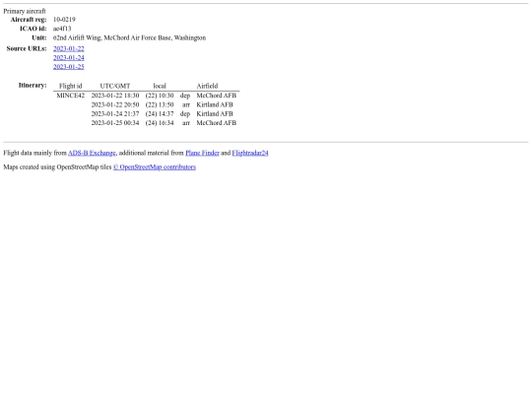Click local time (22) 13:50
This screenshot has width=532, height=399.
click(x=160, y=104)
